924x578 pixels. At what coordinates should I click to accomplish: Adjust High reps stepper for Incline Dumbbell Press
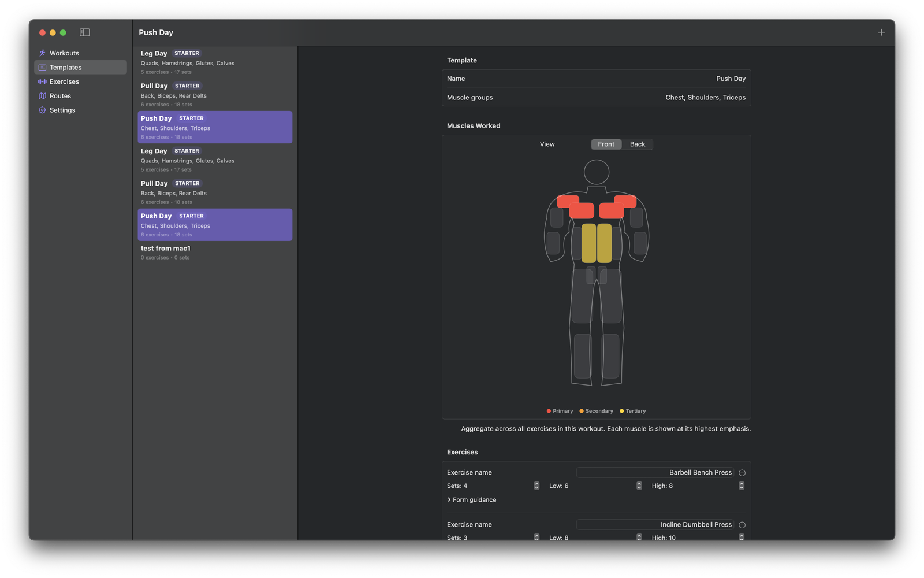pyautogui.click(x=742, y=538)
